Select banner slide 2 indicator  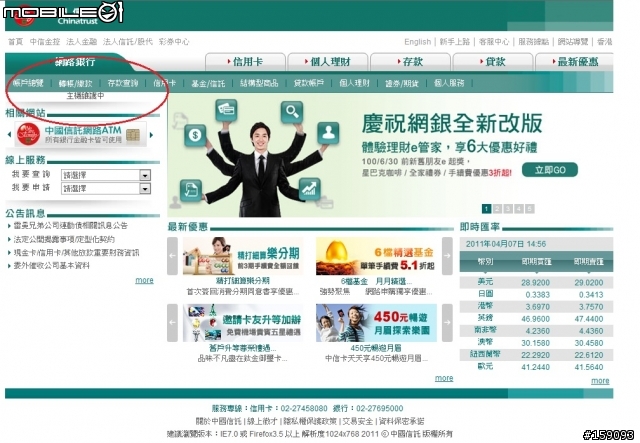tap(497, 209)
